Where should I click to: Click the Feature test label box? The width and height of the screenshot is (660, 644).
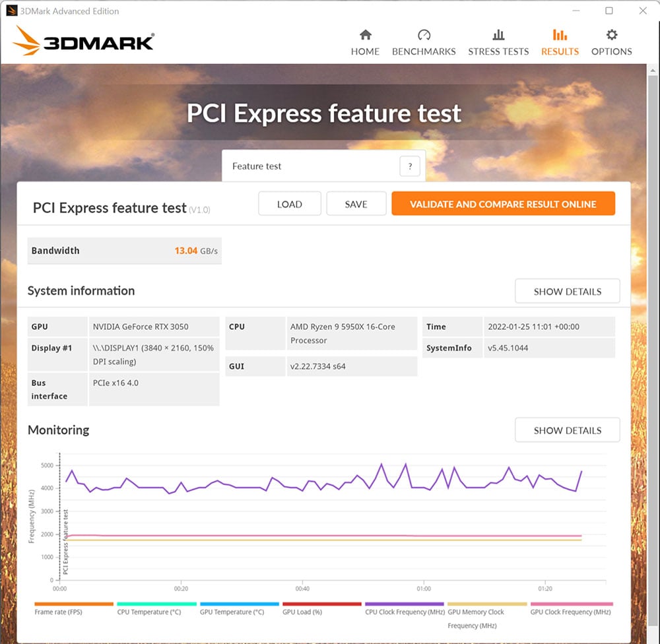tap(323, 166)
